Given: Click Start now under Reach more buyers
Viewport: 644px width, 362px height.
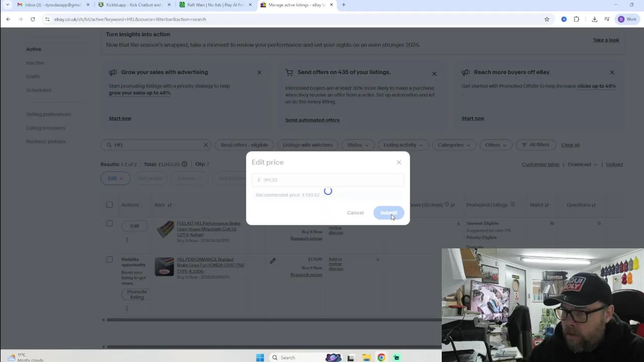Looking at the screenshot, I should coord(473,119).
